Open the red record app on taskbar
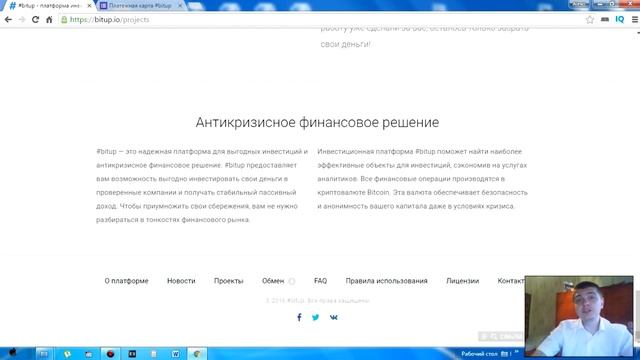The width and height of the screenshot is (640, 360). (x=111, y=354)
